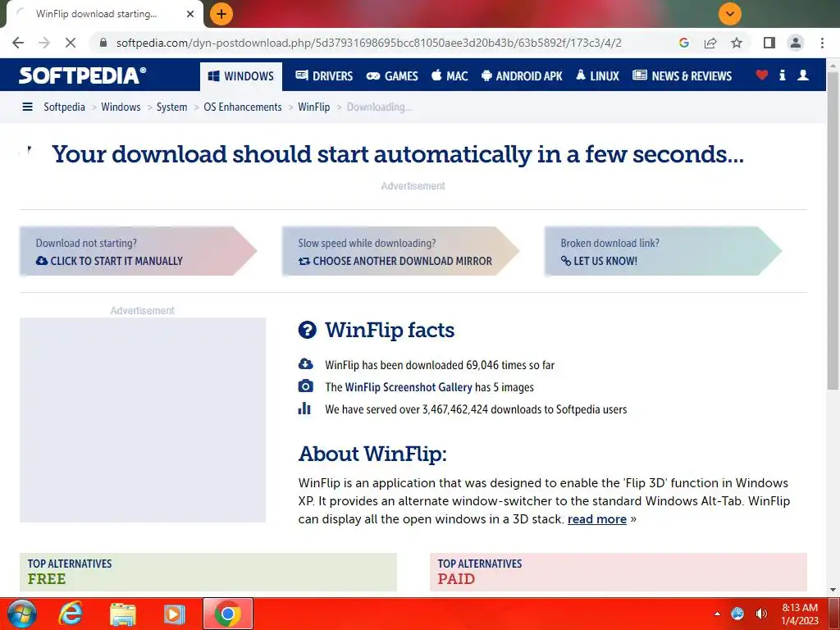Click to start download manually
This screenshot has width=840, height=630.
(x=109, y=261)
